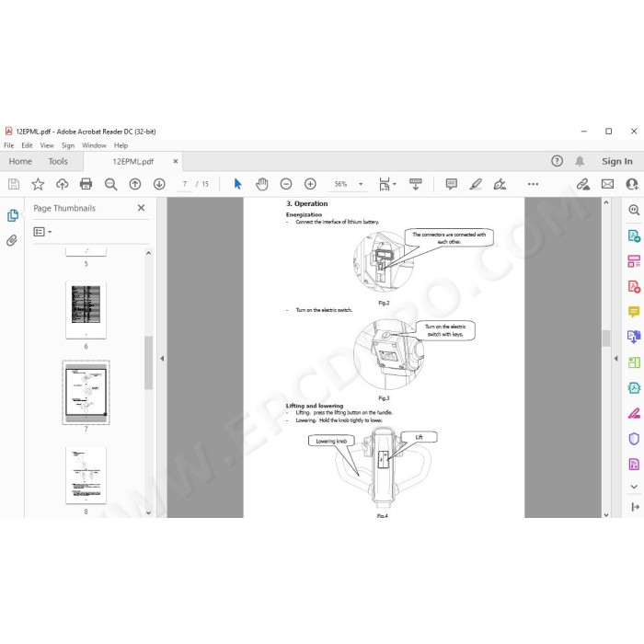Open Help question mark icon
The width and height of the screenshot is (644, 644).
[x=557, y=161]
